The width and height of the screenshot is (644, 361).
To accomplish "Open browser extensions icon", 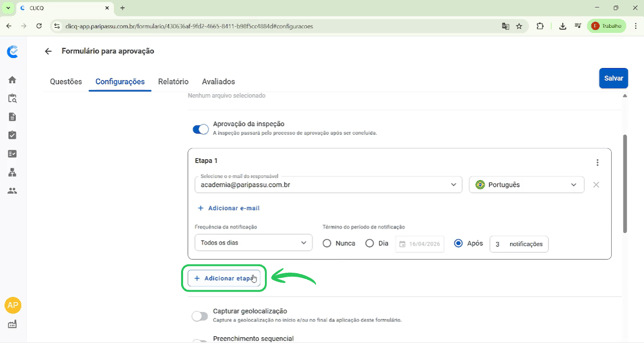I will [540, 26].
